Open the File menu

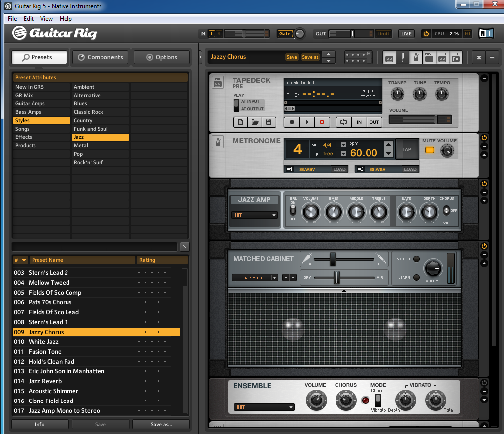12,19
